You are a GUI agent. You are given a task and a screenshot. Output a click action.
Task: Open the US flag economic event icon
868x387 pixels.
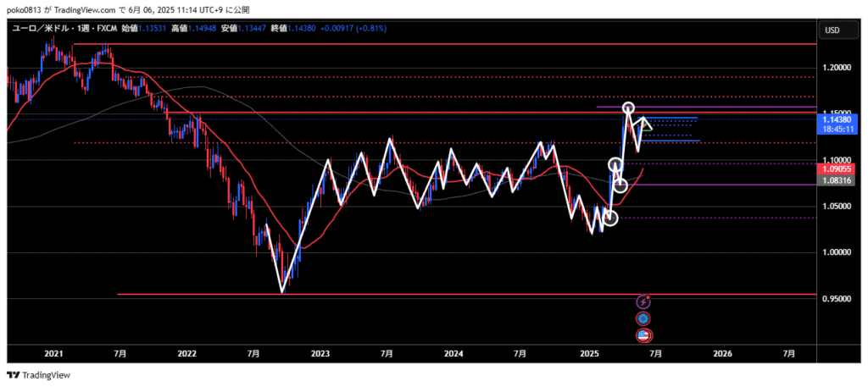[643, 334]
